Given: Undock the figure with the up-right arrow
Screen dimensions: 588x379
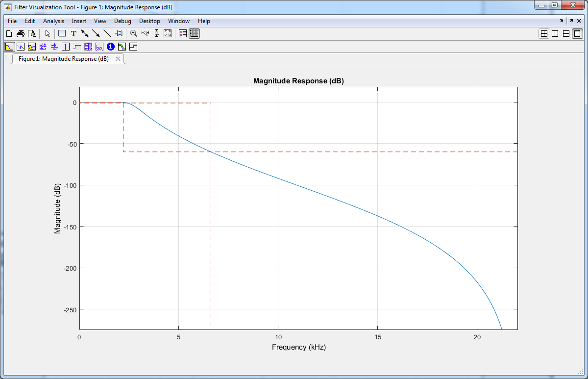Looking at the screenshot, I should click(x=571, y=21).
